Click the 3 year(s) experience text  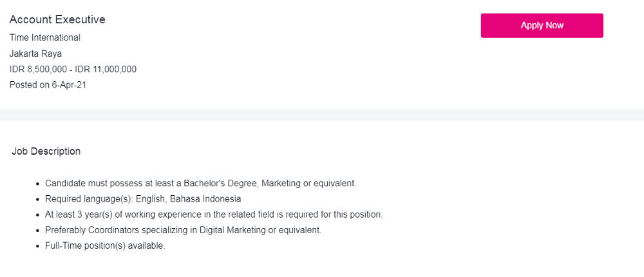click(x=93, y=215)
